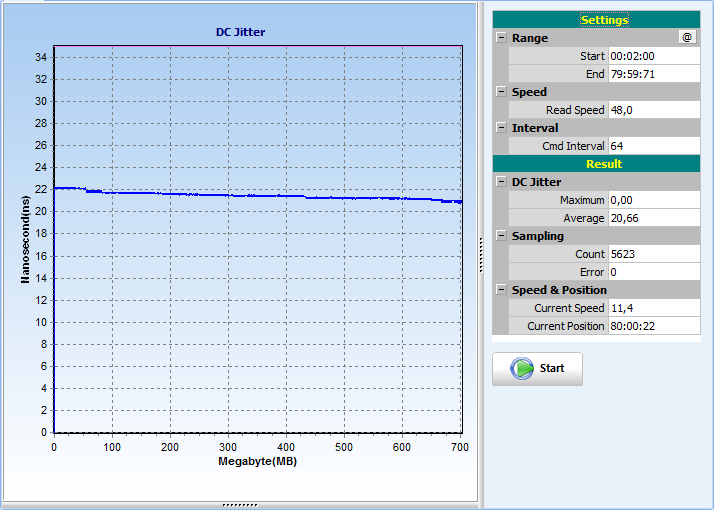Click the vertical splitter grip beside chart

click(x=481, y=255)
